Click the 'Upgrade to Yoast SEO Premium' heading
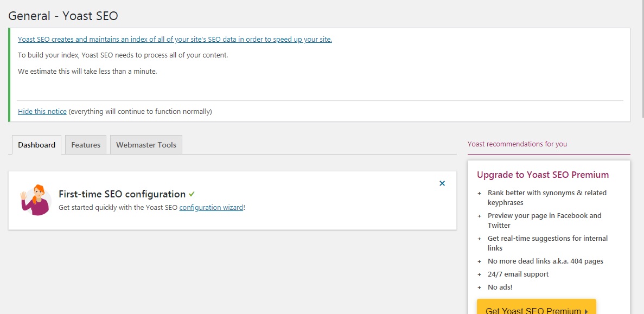The height and width of the screenshot is (314, 644). [x=543, y=175]
